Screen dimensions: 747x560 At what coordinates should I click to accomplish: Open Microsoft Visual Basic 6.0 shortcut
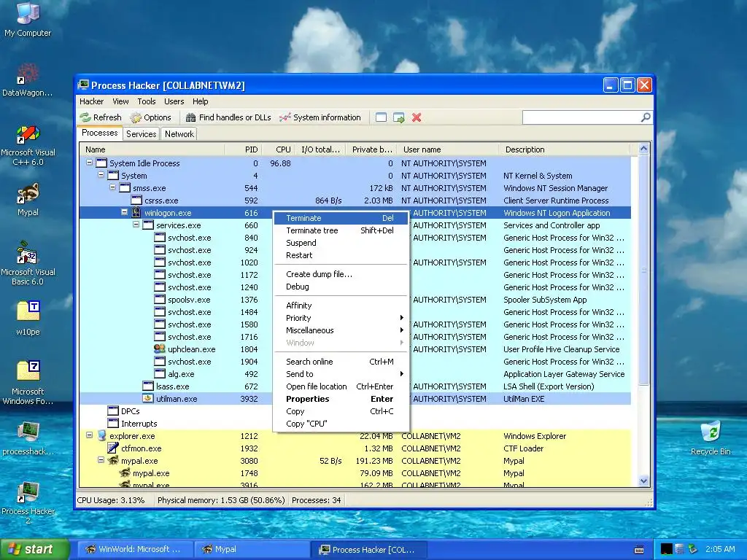[28, 264]
